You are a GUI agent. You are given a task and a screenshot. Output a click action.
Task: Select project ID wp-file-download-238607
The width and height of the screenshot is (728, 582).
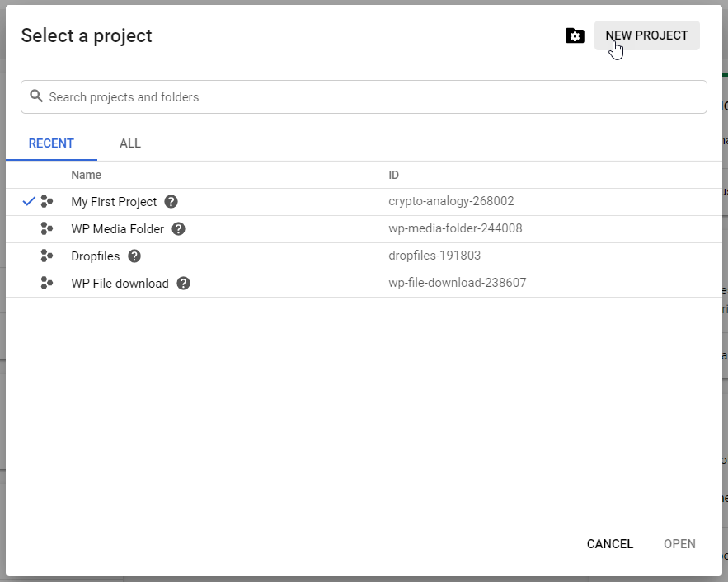(x=457, y=284)
